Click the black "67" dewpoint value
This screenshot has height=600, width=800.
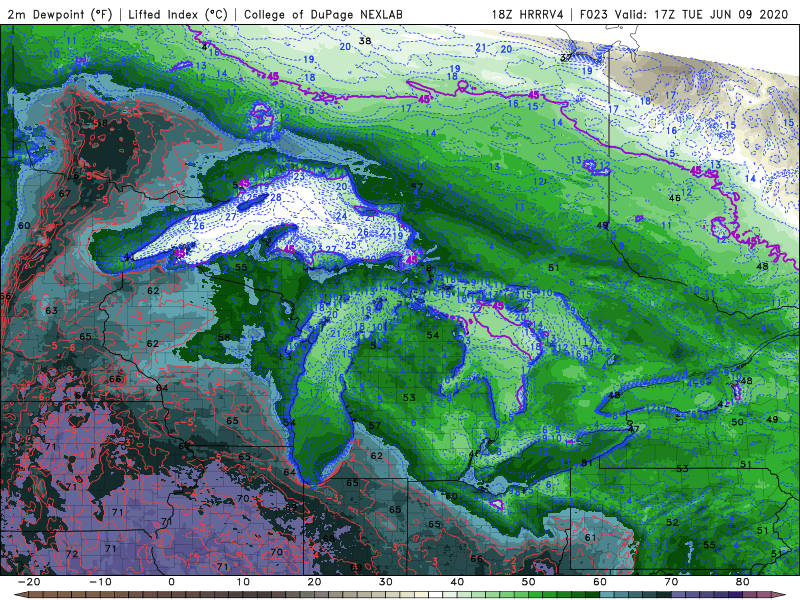pyautogui.click(x=65, y=193)
